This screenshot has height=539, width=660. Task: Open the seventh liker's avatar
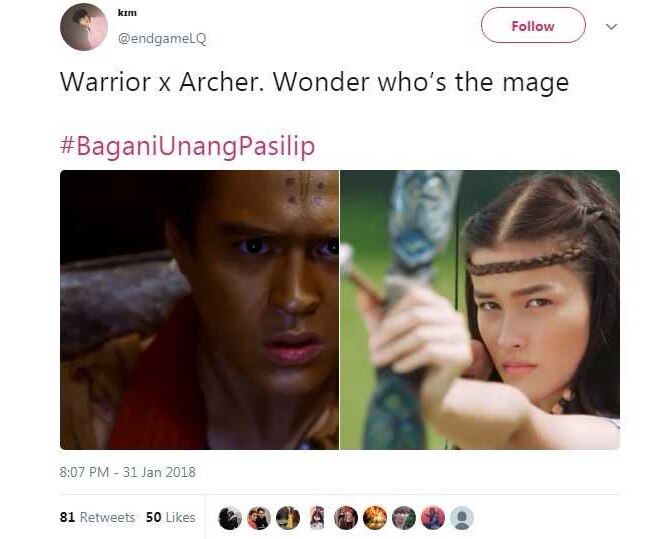[404, 518]
